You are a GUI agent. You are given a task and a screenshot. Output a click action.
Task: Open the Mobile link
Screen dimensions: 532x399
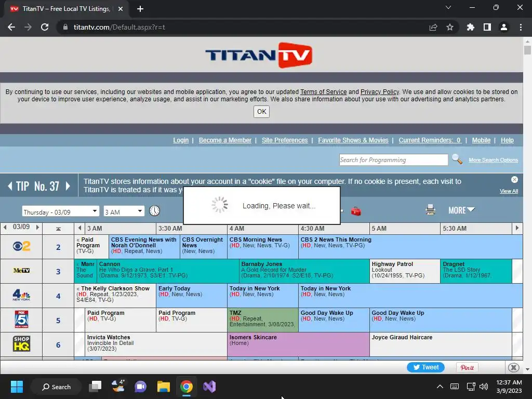pos(481,140)
